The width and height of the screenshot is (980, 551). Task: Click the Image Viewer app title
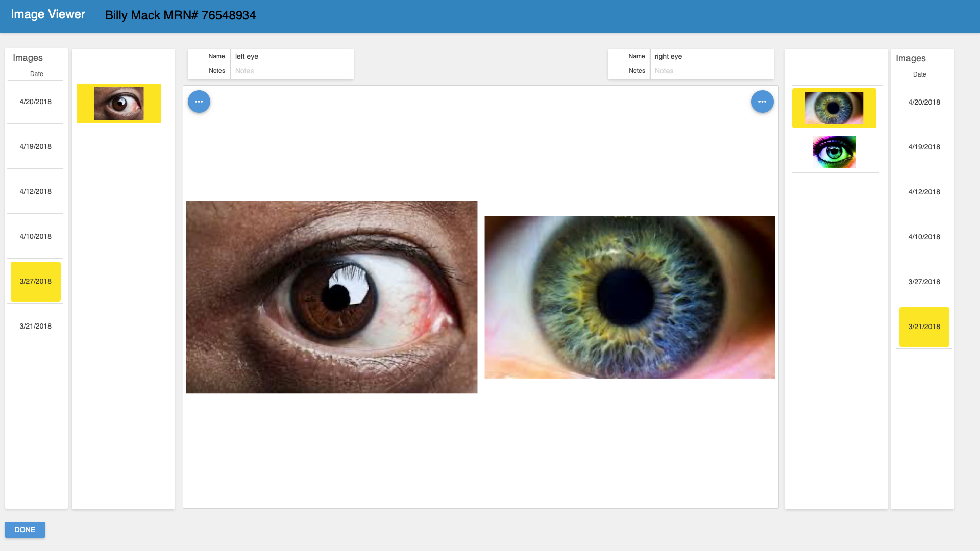[x=48, y=14]
